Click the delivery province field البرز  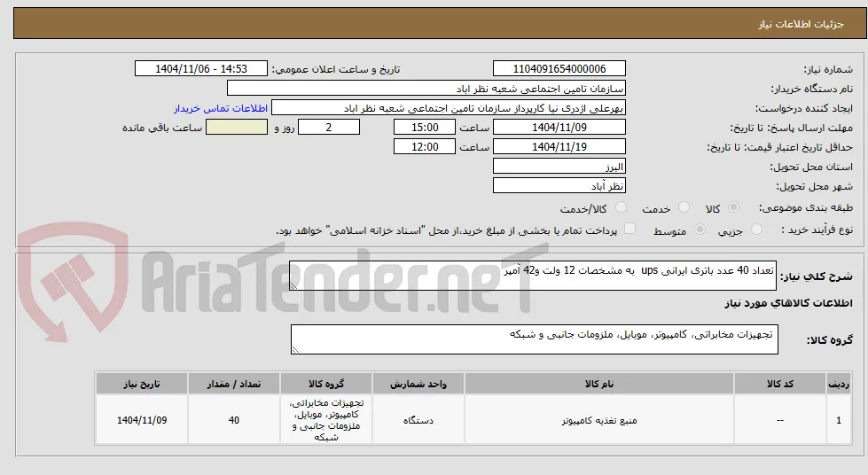coord(559,167)
